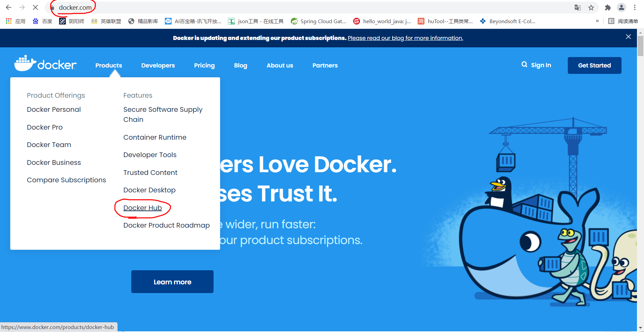
Task: Open Docker Desktop
Action: 149,190
